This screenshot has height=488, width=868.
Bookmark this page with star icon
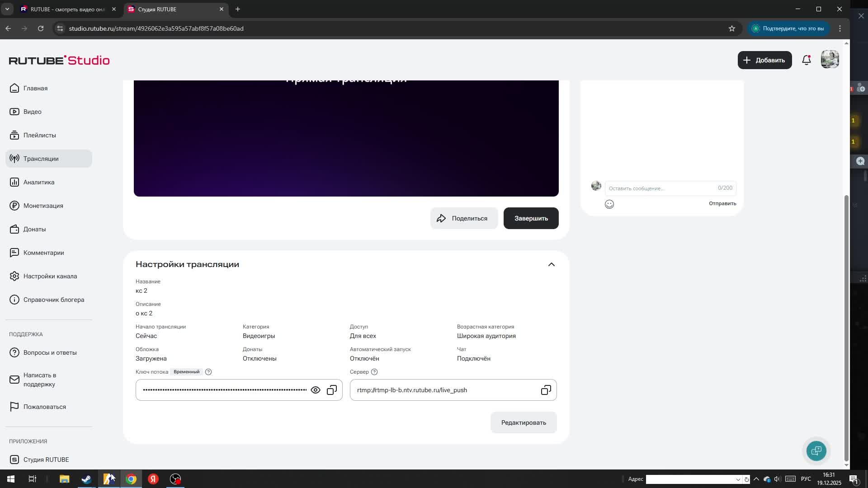[x=732, y=28]
